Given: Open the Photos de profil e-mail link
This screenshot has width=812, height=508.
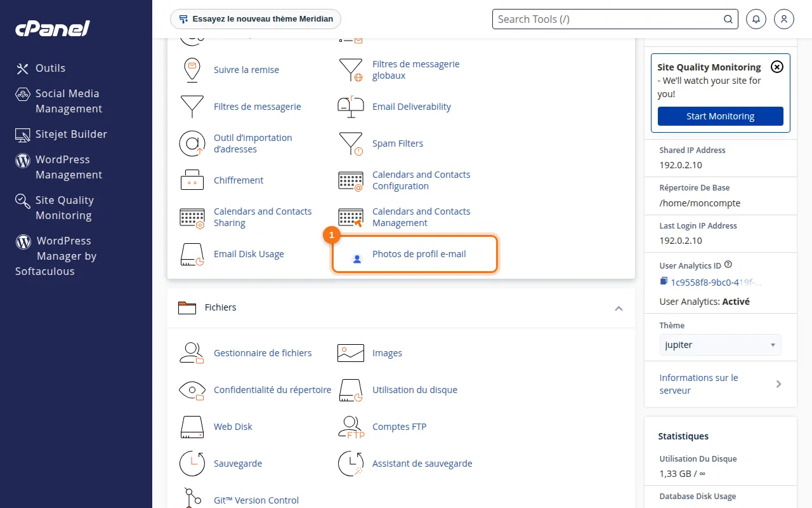Looking at the screenshot, I should (x=419, y=254).
